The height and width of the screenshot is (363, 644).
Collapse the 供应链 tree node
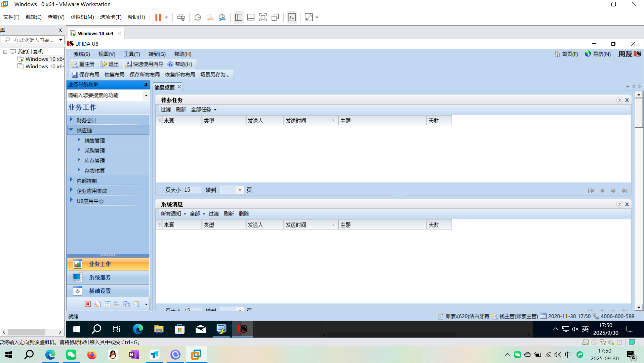coord(71,130)
